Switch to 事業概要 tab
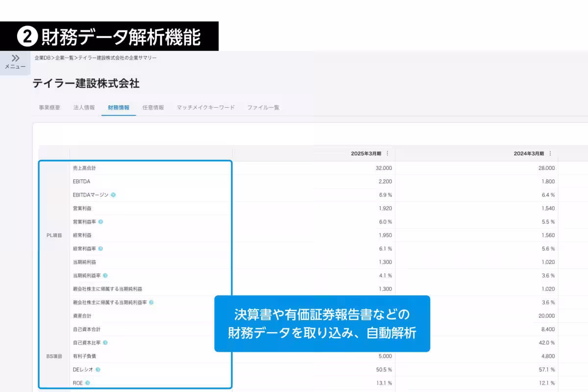The image size is (588, 392). [49, 107]
